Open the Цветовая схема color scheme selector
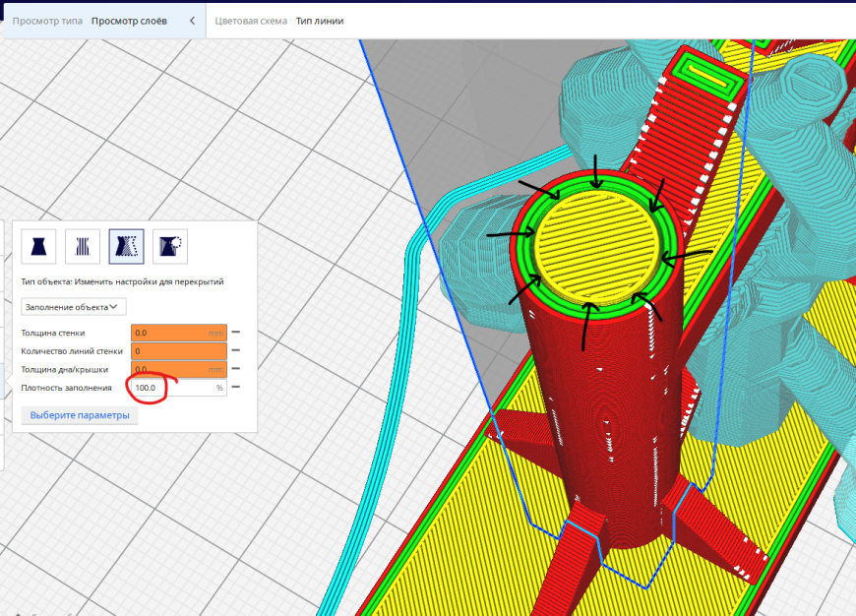Viewport: 856px width, 616px height. pos(251,21)
